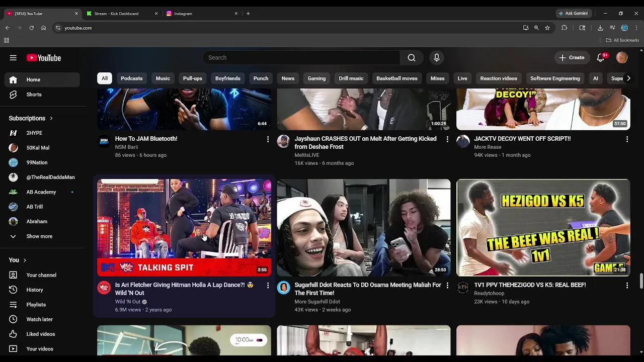Open Shorts in the sidebar
644x362 pixels.
[42, 95]
